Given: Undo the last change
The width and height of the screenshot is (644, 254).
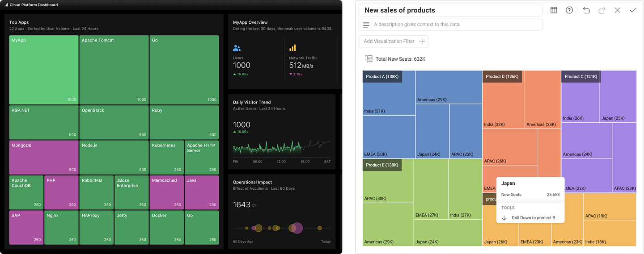Looking at the screenshot, I should coord(586,10).
